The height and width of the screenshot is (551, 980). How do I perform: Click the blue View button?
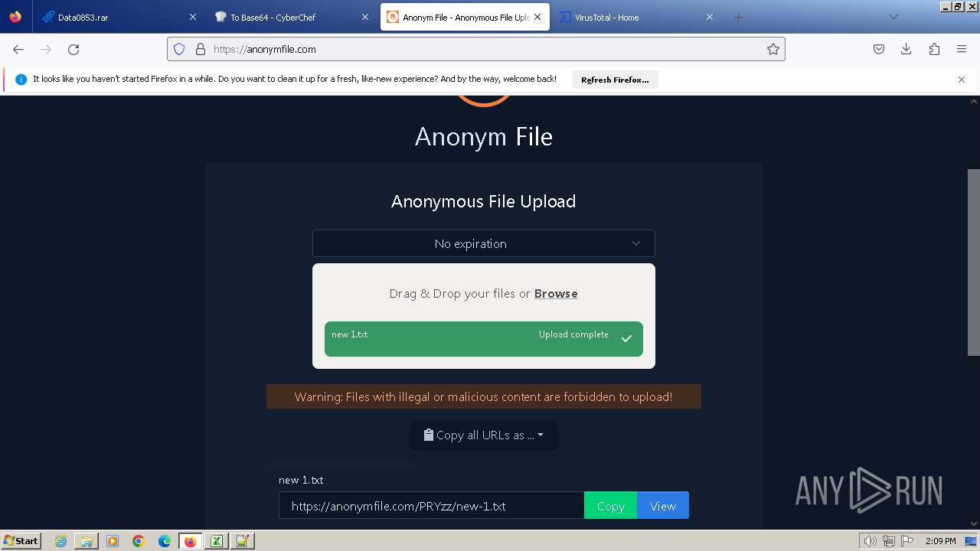point(663,506)
